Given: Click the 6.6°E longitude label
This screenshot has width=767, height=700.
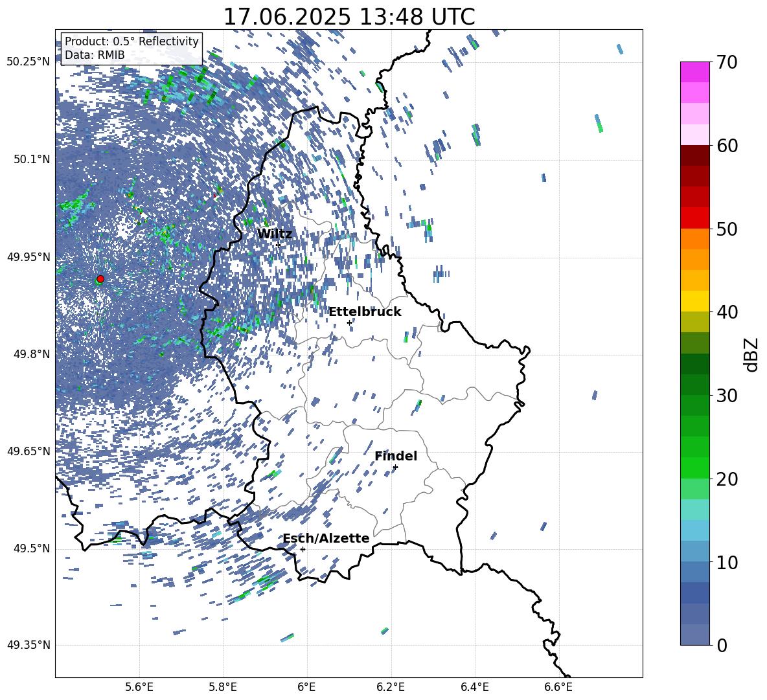Looking at the screenshot, I should [558, 688].
